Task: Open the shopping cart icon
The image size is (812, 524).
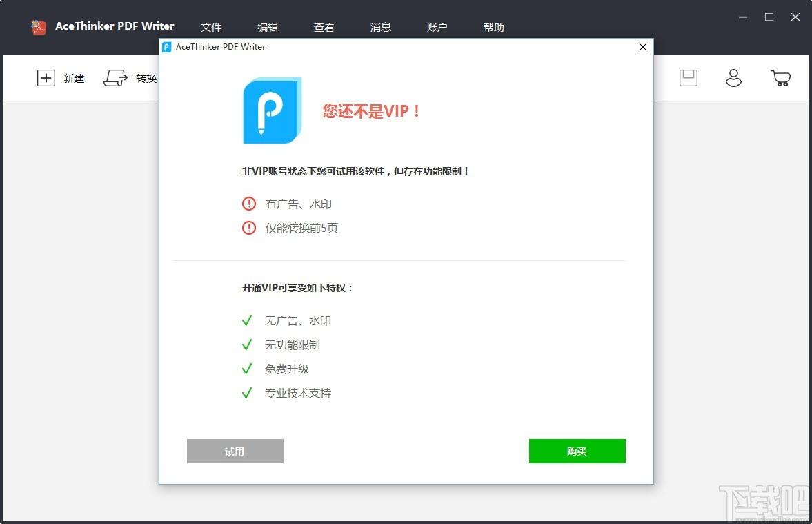Action: tap(780, 78)
